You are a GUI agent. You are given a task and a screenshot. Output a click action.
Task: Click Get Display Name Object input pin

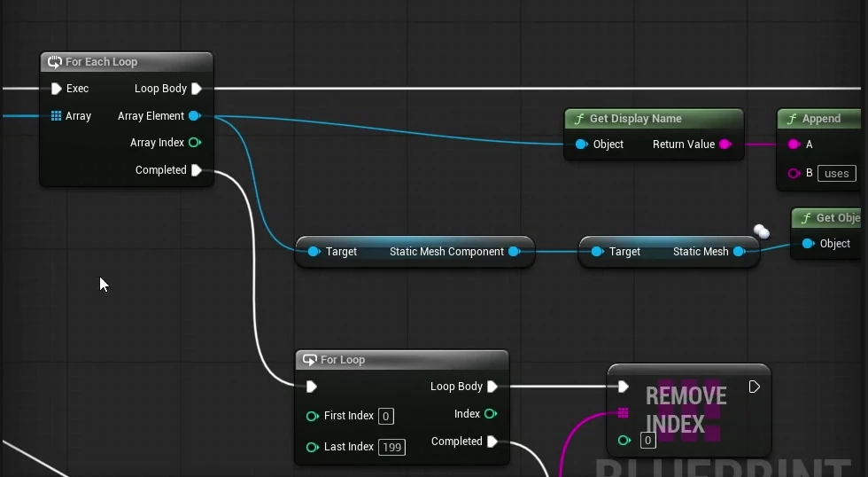(581, 144)
